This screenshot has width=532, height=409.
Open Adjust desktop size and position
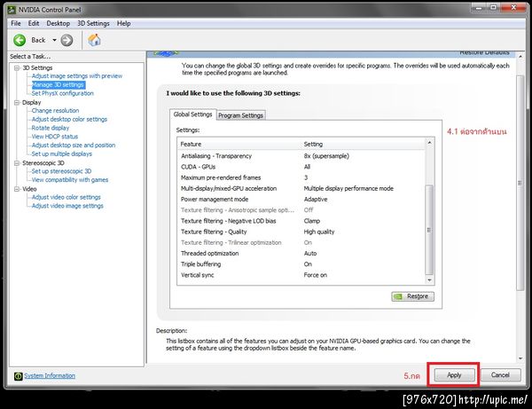[74, 146]
